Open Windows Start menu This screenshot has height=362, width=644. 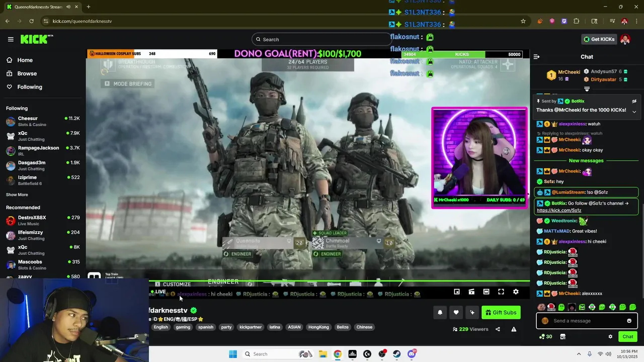click(233, 354)
